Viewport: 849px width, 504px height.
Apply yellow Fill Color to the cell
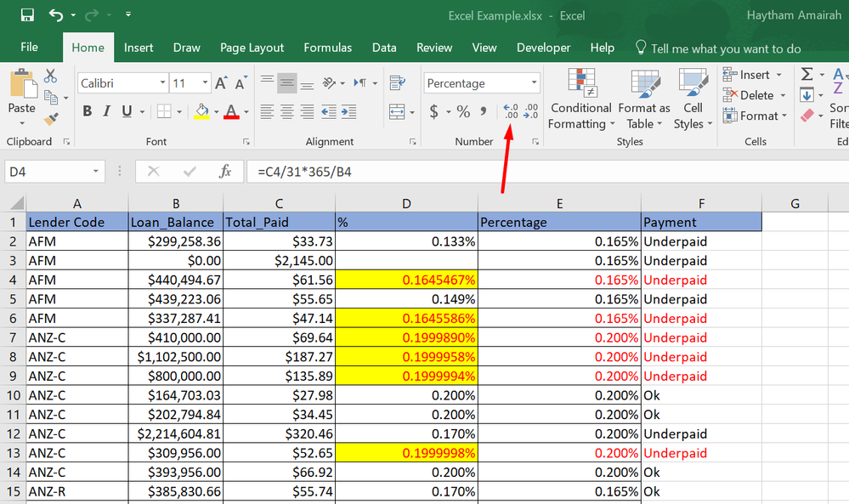tap(202, 111)
